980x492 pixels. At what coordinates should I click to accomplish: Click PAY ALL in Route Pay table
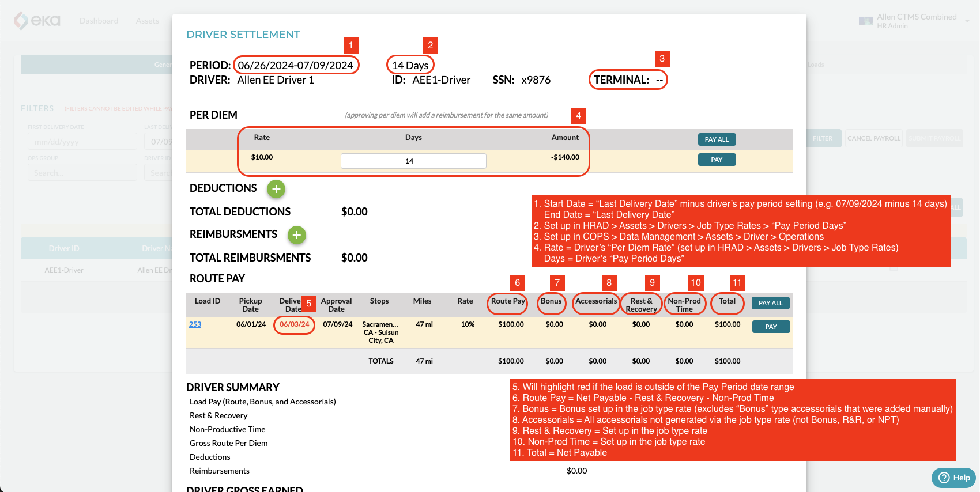[770, 303]
